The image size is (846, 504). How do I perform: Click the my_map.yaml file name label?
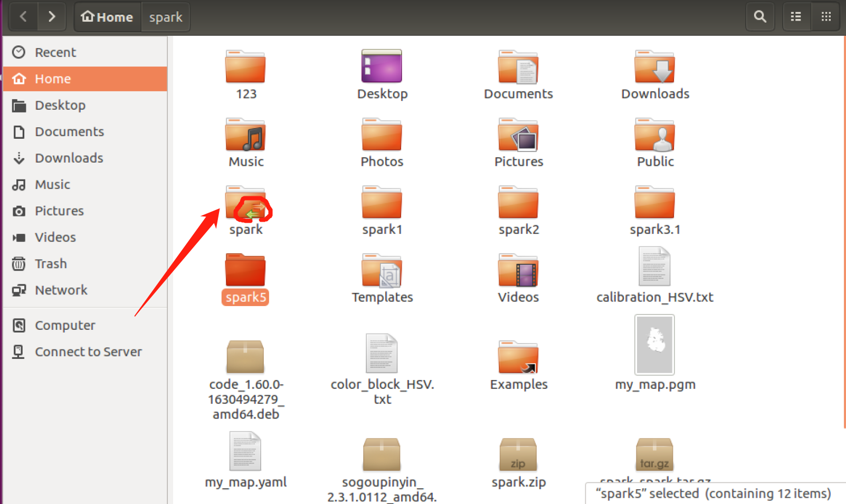click(246, 482)
